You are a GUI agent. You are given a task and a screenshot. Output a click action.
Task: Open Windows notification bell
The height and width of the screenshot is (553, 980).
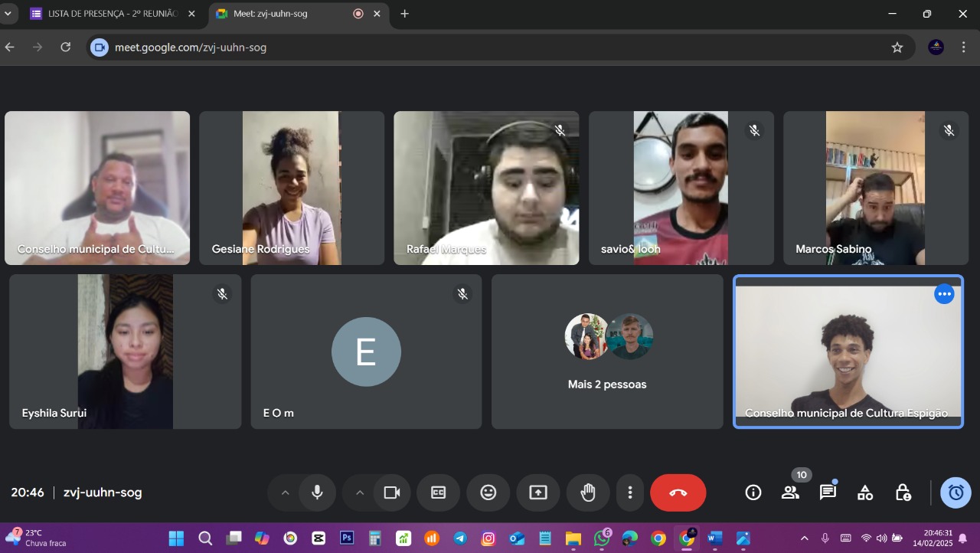963,538
